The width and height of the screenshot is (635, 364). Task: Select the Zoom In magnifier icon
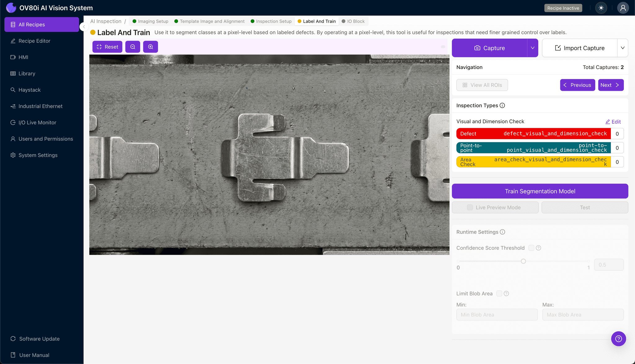pyautogui.click(x=151, y=47)
